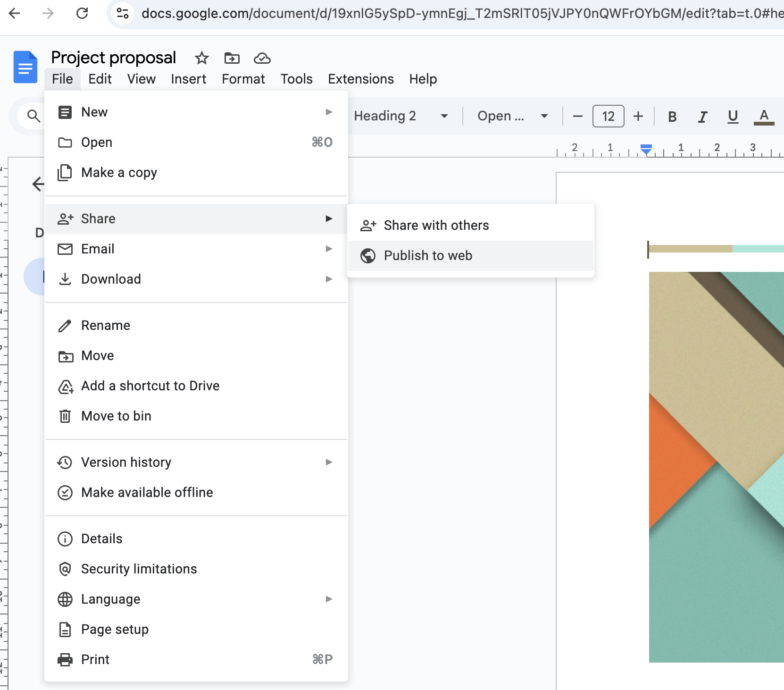The height and width of the screenshot is (690, 784).
Task: Click Share with others entry
Action: coord(436,225)
